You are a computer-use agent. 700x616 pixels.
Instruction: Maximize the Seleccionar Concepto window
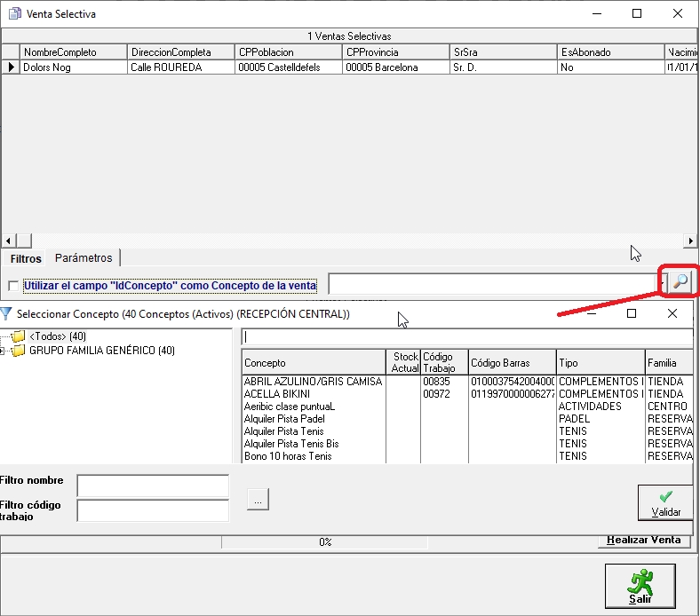pyautogui.click(x=632, y=313)
